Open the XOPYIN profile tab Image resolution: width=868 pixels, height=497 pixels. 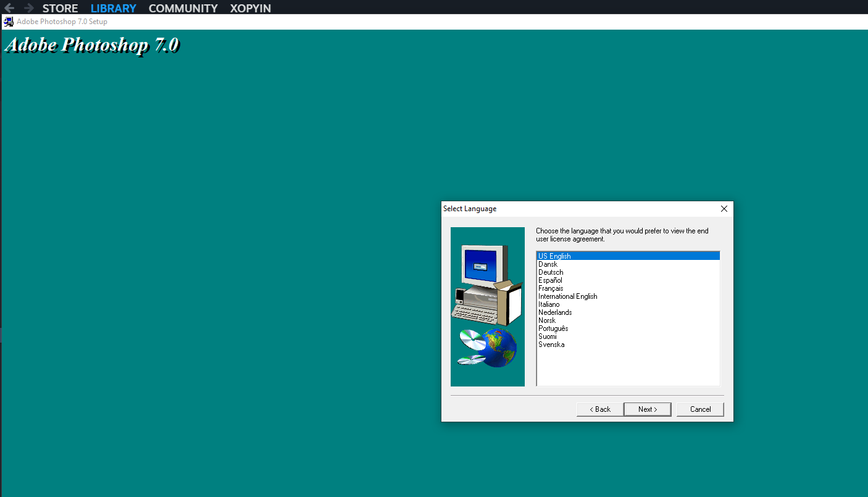tap(250, 9)
